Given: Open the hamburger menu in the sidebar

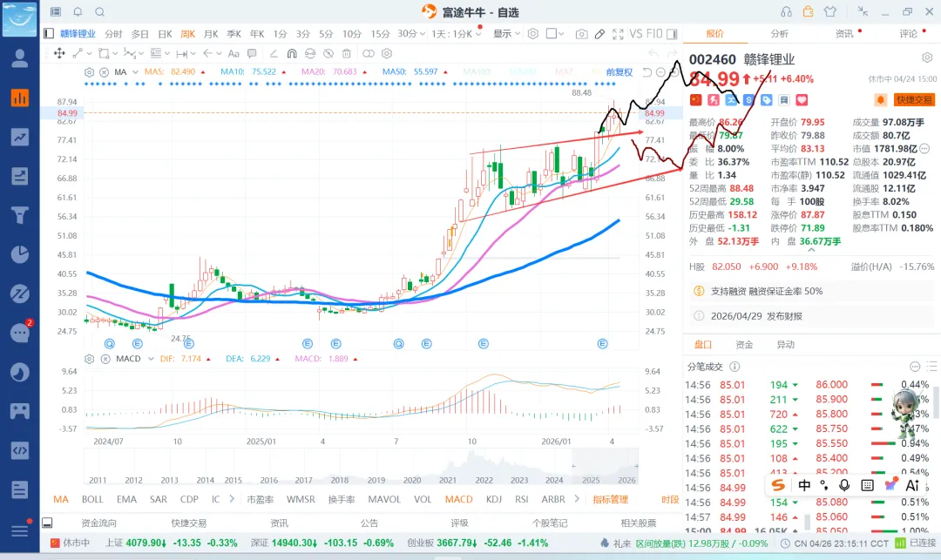Looking at the screenshot, I should (20, 530).
